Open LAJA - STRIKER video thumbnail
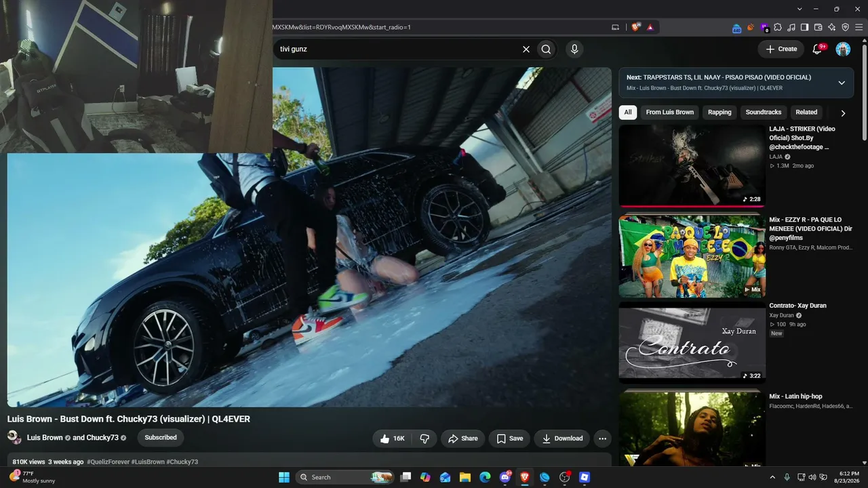Viewport: 868px width, 488px height. pos(692,165)
